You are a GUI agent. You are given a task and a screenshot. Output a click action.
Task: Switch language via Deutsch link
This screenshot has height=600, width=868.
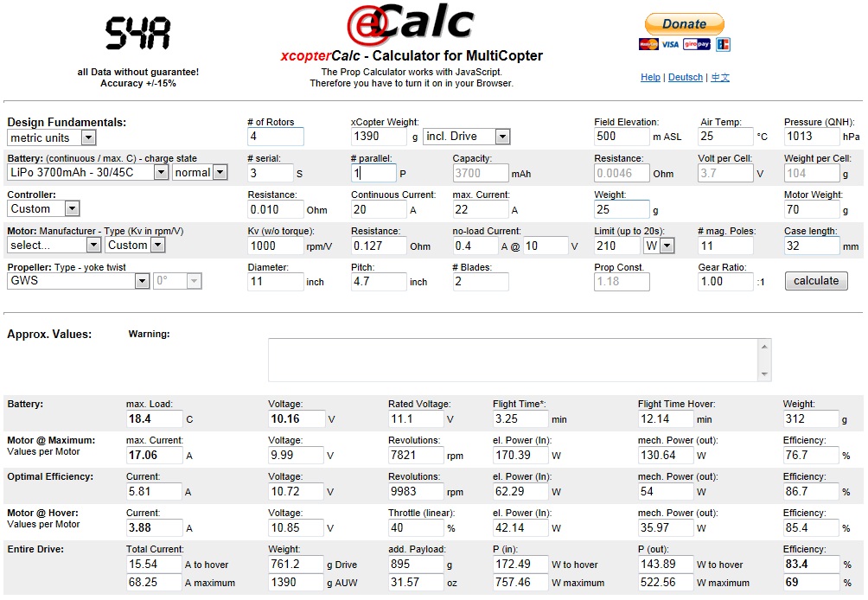[x=686, y=78]
